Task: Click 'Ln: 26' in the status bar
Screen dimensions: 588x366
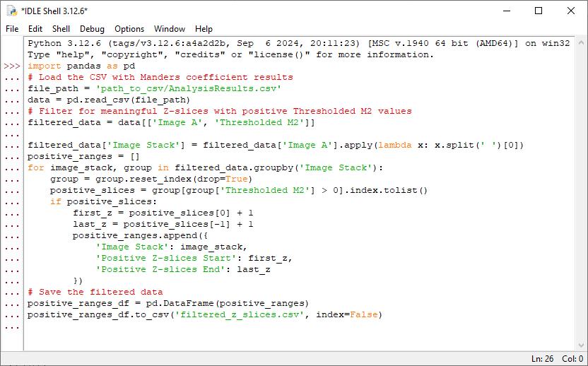Action: [x=542, y=359]
